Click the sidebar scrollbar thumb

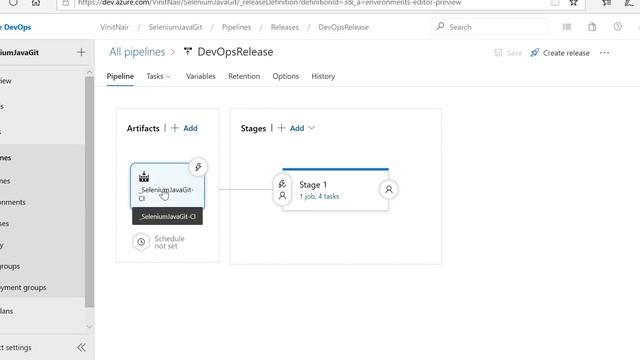point(89,192)
